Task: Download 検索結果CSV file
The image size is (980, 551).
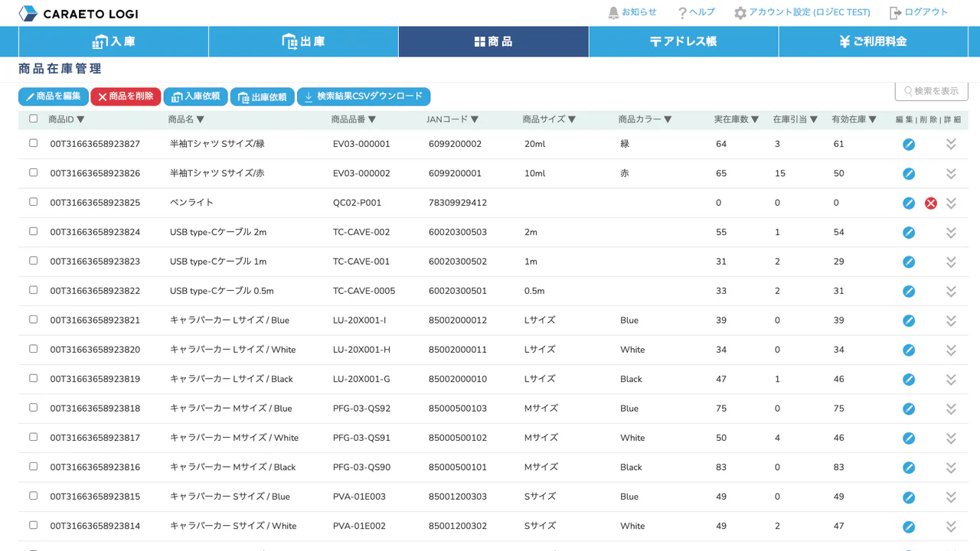Action: [364, 96]
